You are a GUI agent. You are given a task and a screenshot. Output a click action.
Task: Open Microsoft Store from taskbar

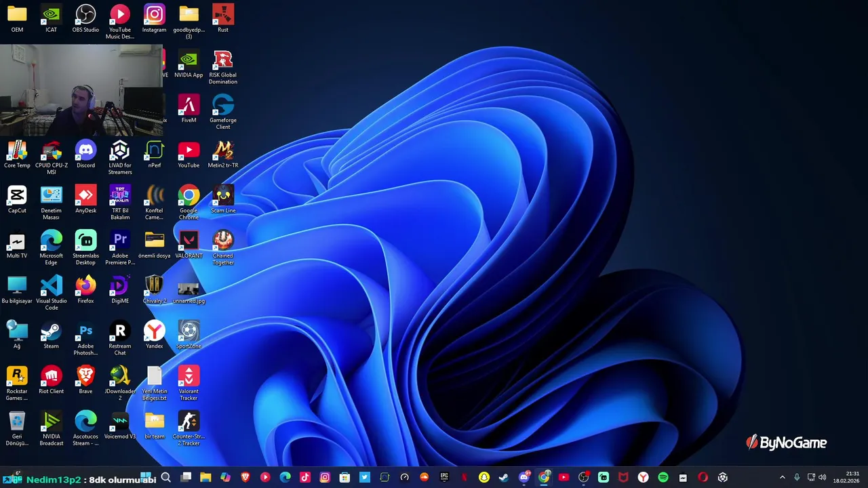[344, 477]
